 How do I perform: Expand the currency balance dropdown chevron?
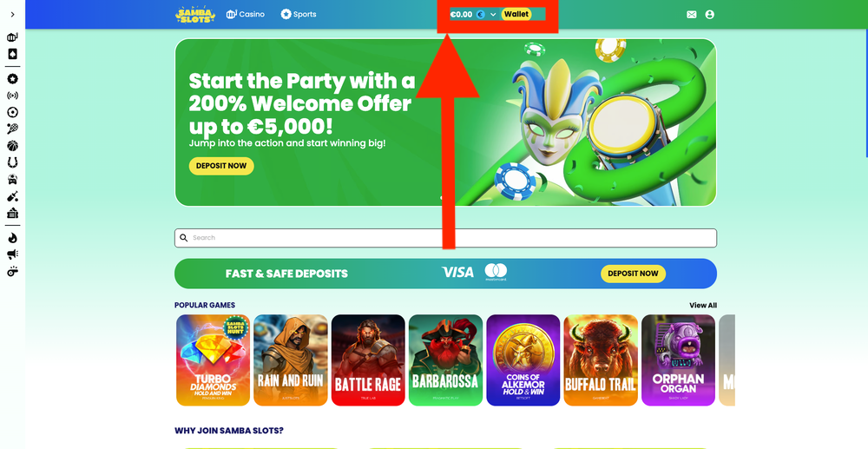[493, 15]
